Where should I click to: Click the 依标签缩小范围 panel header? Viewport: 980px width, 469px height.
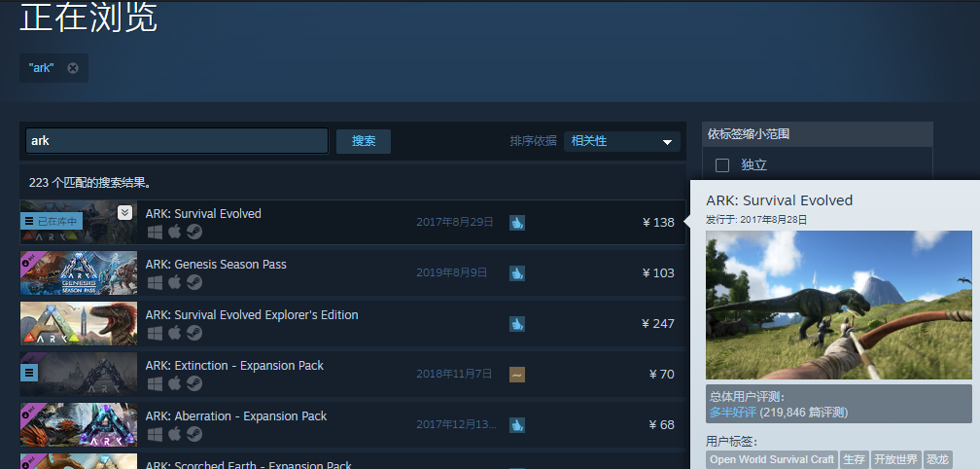tap(818, 134)
